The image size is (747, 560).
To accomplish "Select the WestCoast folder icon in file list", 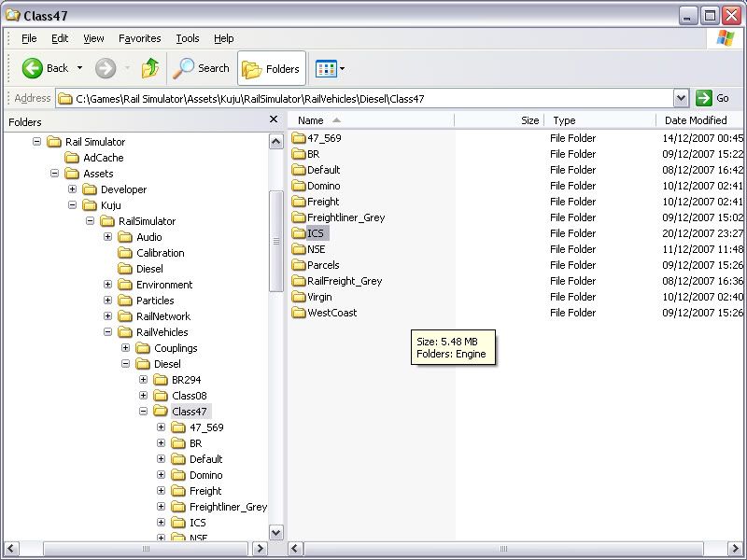I will tap(299, 313).
